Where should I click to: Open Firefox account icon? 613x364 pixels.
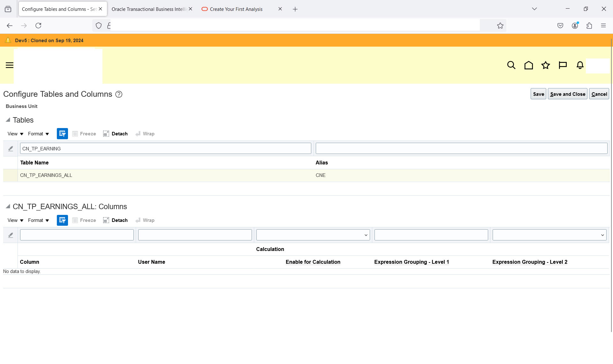point(575,26)
